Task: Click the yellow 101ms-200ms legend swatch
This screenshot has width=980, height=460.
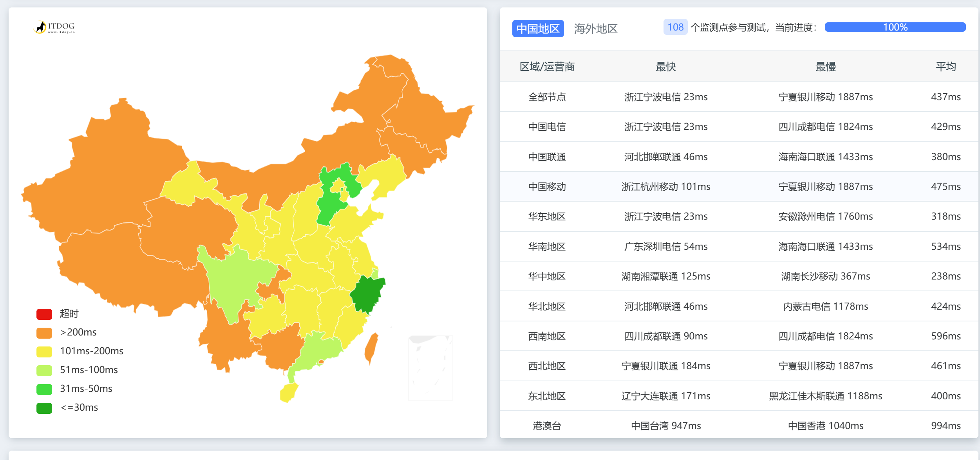Action: coord(44,351)
